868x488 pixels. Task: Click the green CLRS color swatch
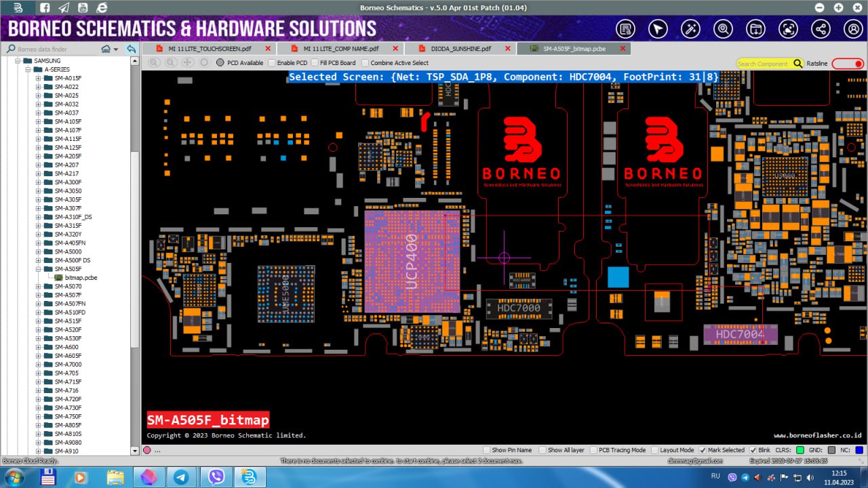(x=800, y=450)
